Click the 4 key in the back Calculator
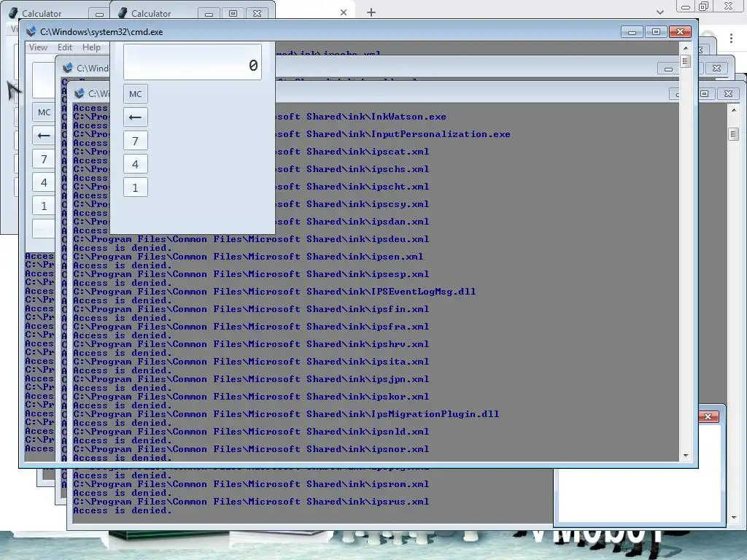Screen dimensions: 747x560 [x=44, y=182]
